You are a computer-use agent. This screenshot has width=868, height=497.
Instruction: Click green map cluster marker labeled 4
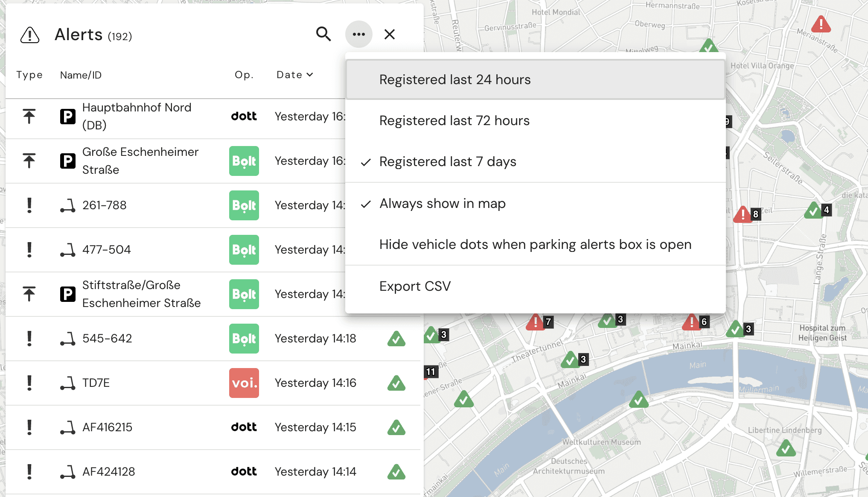pyautogui.click(x=814, y=210)
